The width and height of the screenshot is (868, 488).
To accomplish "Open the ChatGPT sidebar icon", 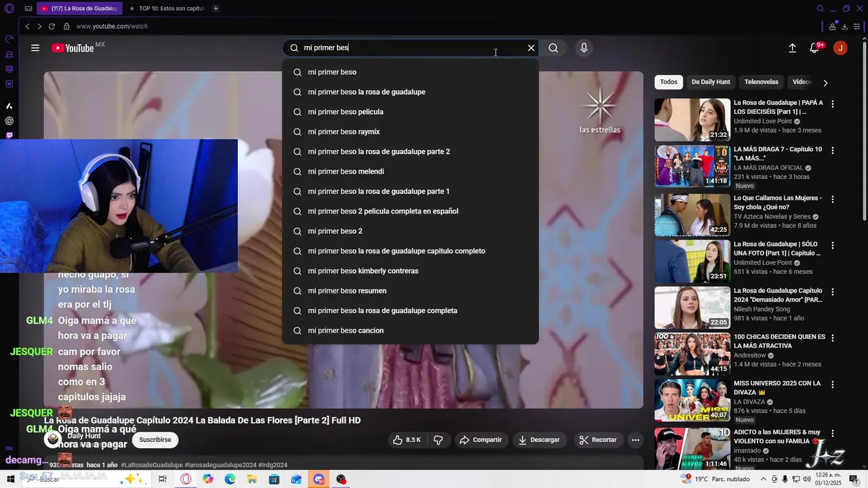I will click(x=9, y=121).
